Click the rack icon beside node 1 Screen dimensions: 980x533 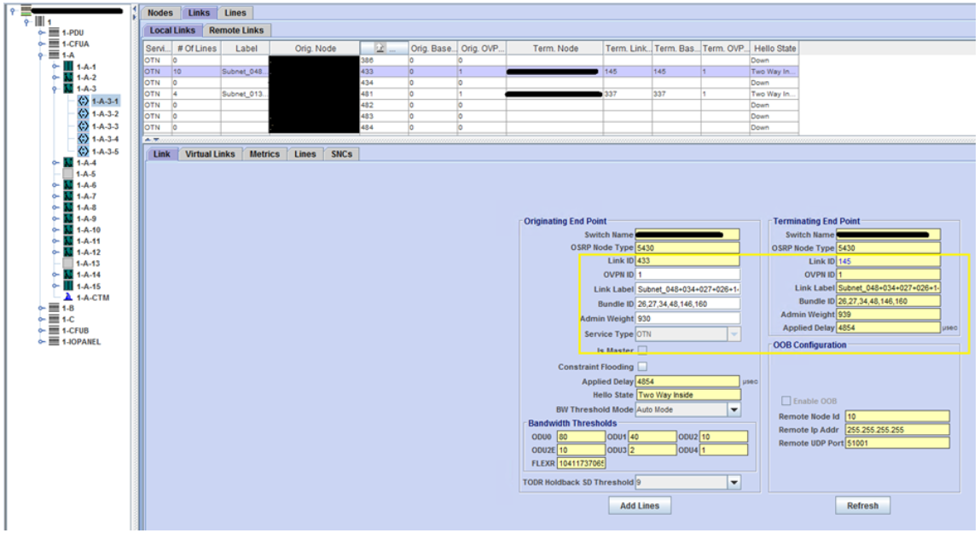(39, 21)
